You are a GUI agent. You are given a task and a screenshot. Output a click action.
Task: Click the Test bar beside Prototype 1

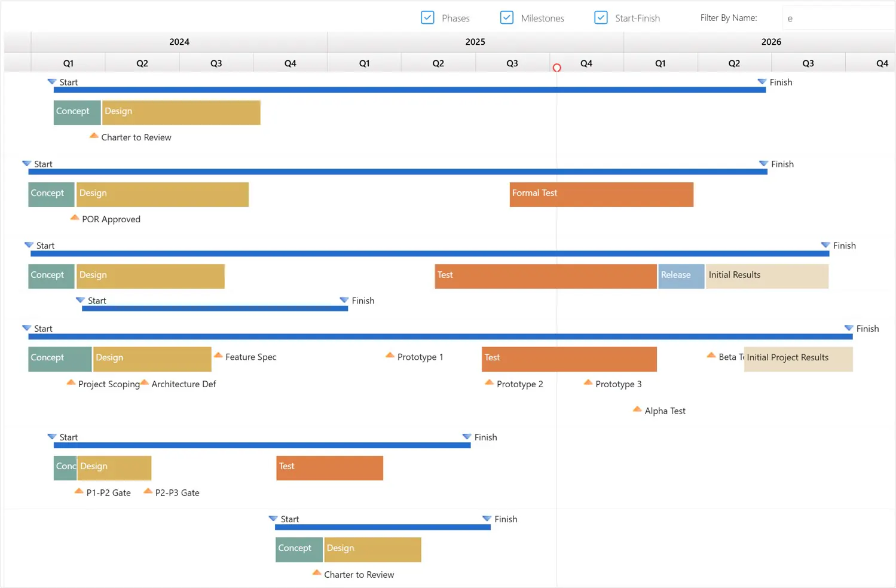(569, 359)
